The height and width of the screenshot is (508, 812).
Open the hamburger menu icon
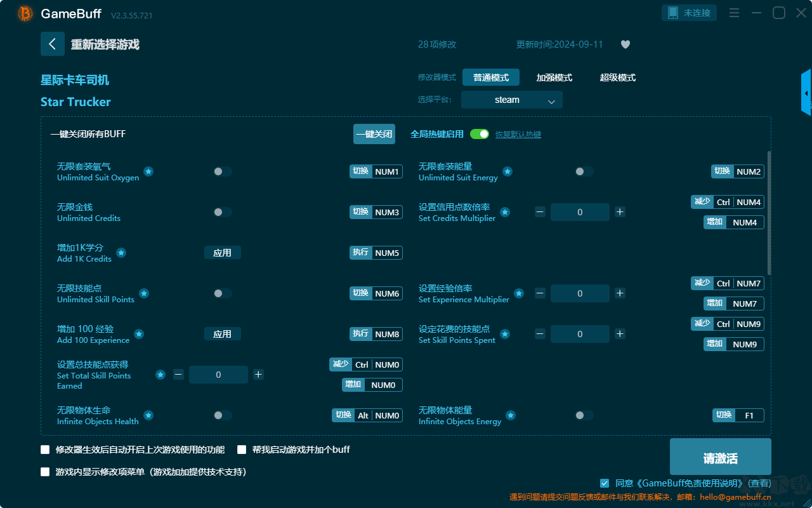734,13
